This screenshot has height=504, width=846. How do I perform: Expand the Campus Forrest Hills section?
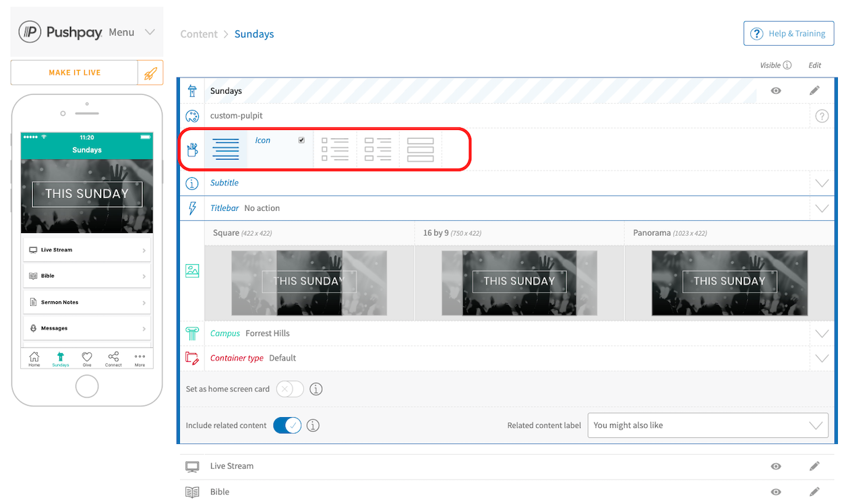click(x=822, y=333)
